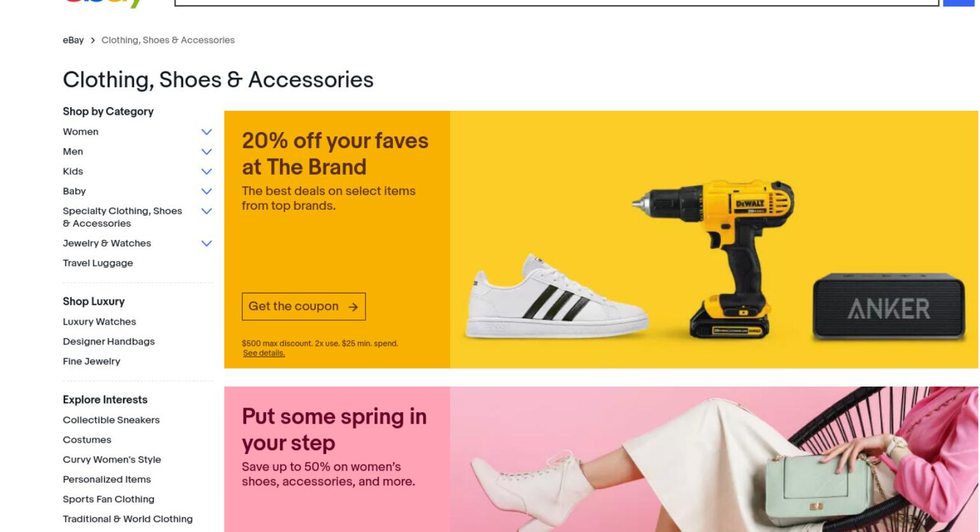This screenshot has height=532, width=980.
Task: Expand the Kids category chevron
Action: pos(206,172)
